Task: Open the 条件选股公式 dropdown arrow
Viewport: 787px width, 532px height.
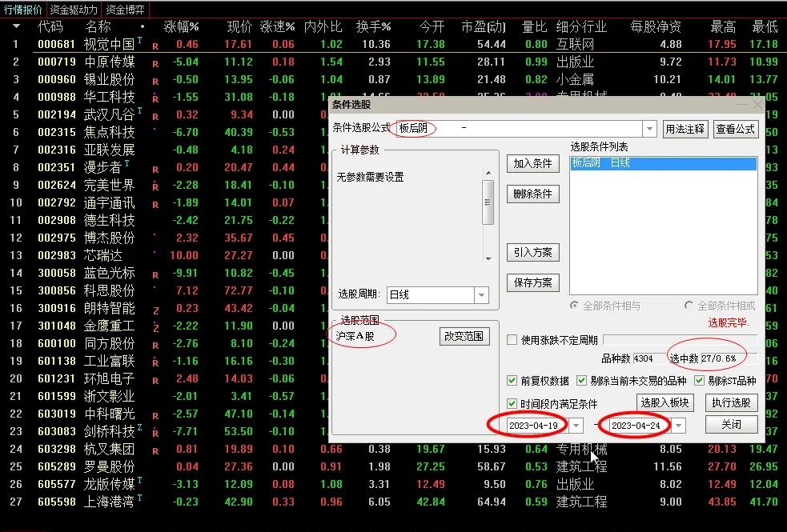Action: (x=649, y=129)
